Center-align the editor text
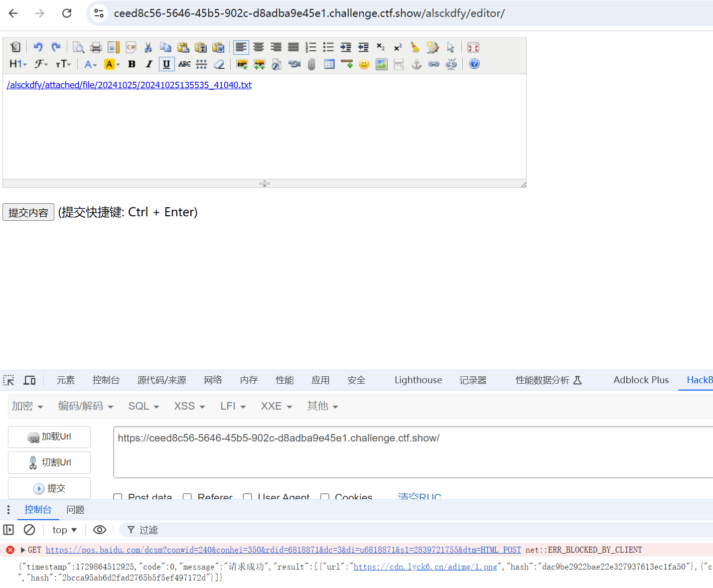This screenshot has width=713, height=588. coord(259,47)
